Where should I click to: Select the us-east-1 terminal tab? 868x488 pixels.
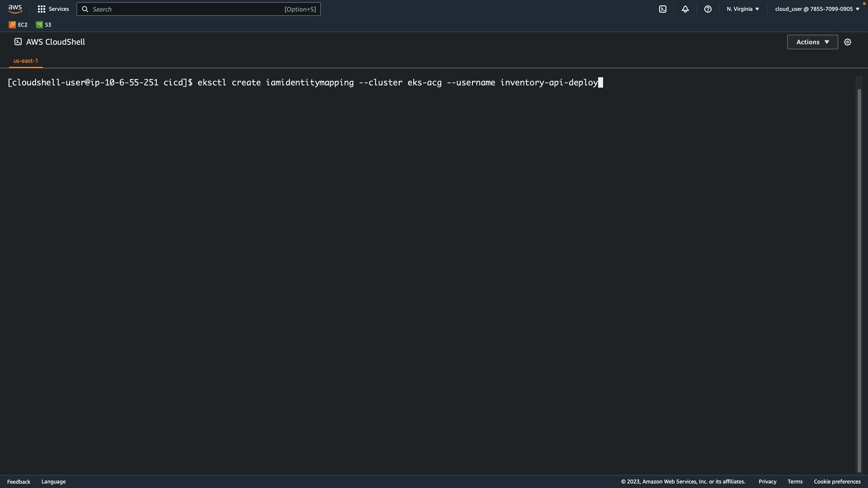(26, 61)
